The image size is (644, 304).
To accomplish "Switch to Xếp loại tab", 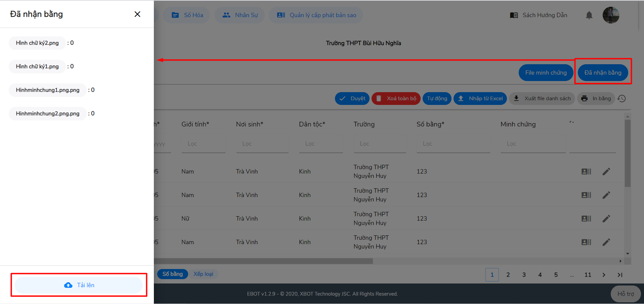I will [x=203, y=274].
